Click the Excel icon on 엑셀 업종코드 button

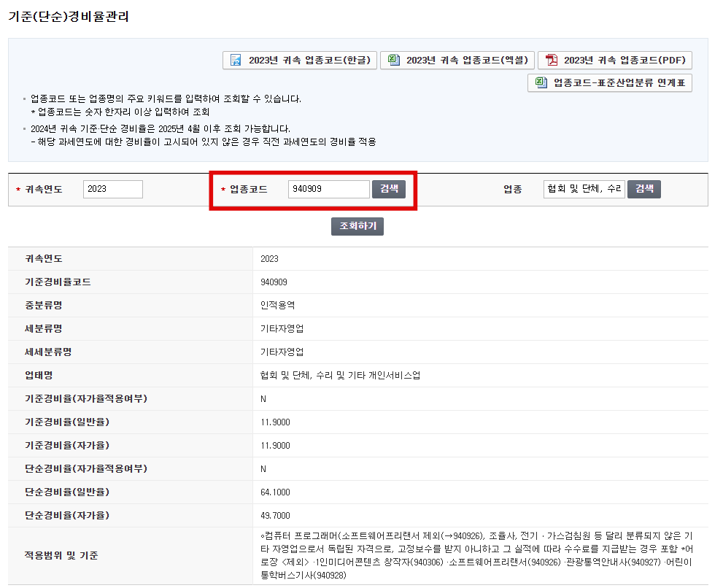pyautogui.click(x=393, y=60)
